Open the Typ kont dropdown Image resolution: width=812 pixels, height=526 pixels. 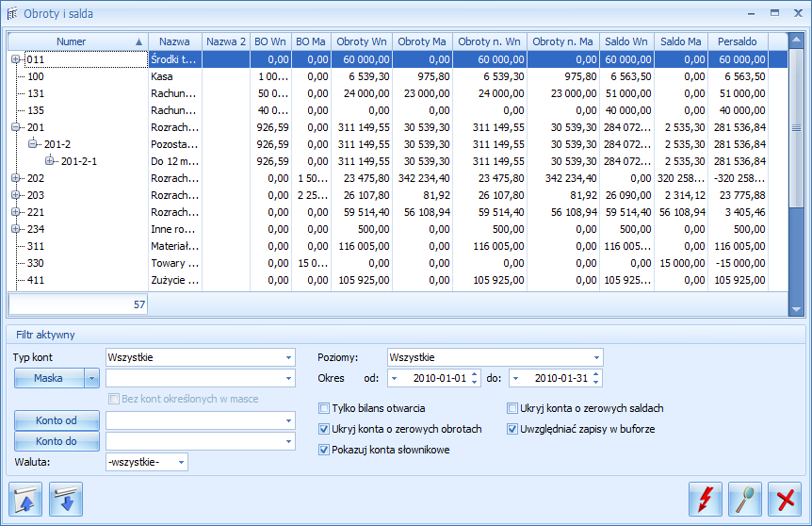pos(288,357)
